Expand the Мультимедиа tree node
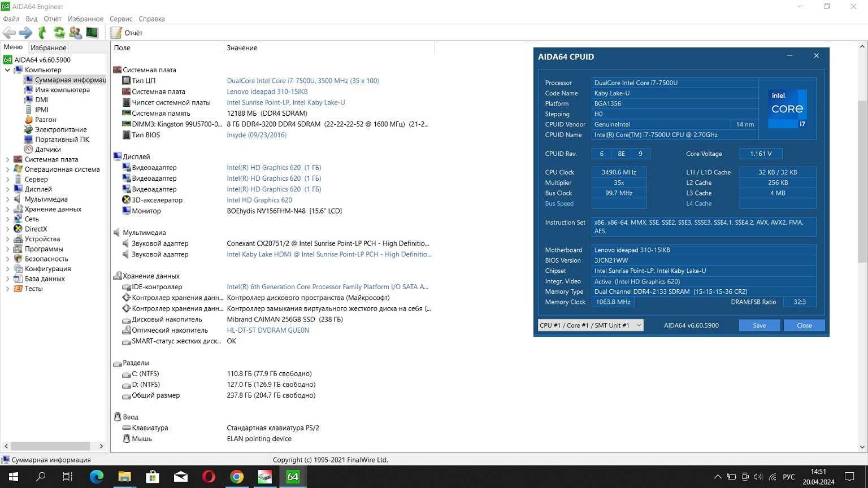868x488 pixels. (7, 199)
